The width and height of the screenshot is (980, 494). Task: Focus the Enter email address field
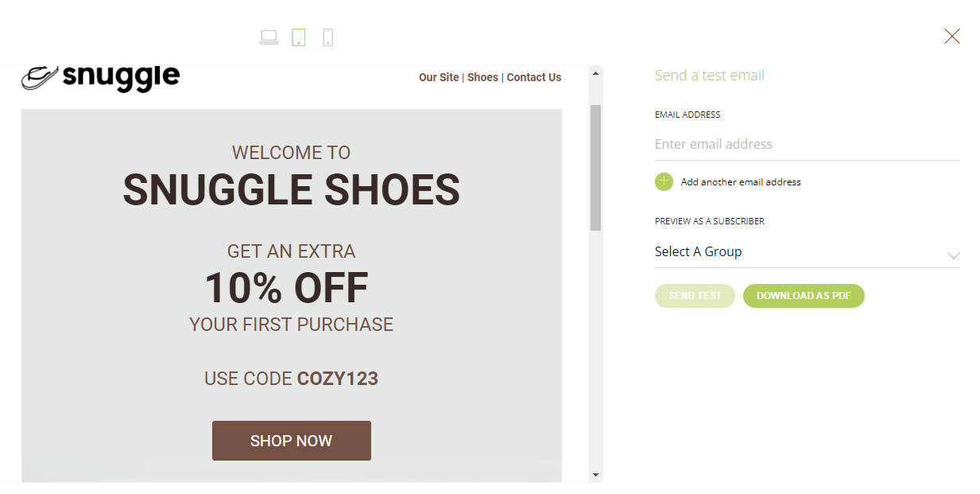(x=807, y=144)
